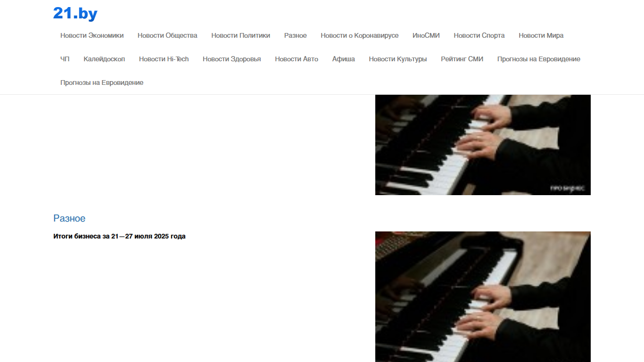This screenshot has height=362, width=644.
Task: Go to Новости Спорта
Action: click(479, 35)
